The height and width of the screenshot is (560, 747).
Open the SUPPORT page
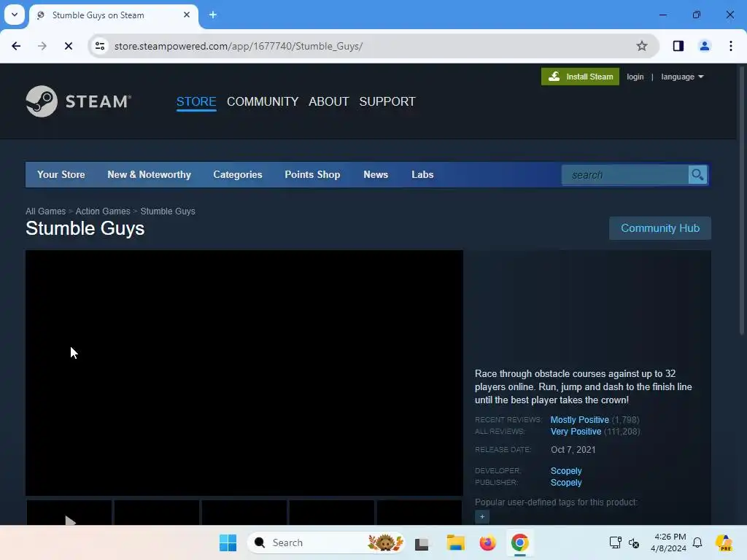(x=387, y=101)
